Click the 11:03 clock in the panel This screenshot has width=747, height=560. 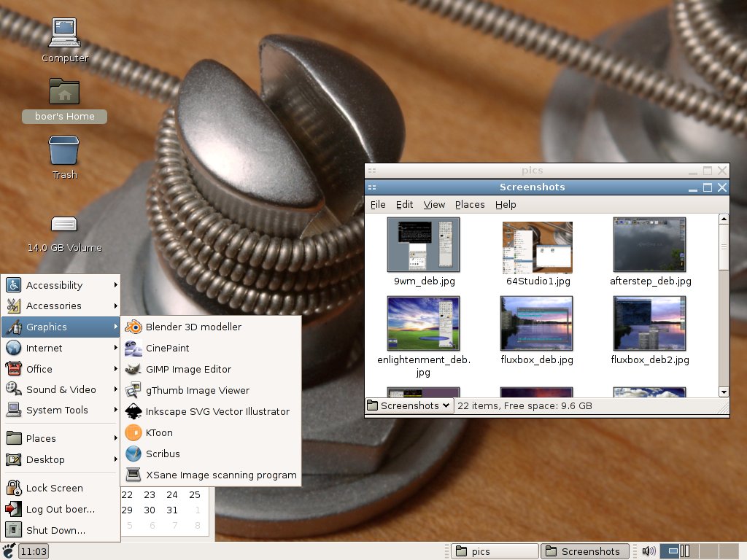(x=34, y=551)
